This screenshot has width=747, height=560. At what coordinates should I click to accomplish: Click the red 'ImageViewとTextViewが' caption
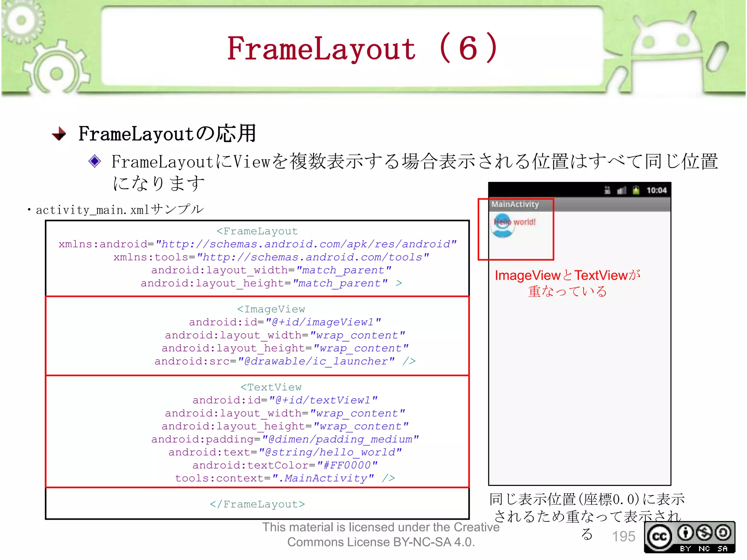568,275
